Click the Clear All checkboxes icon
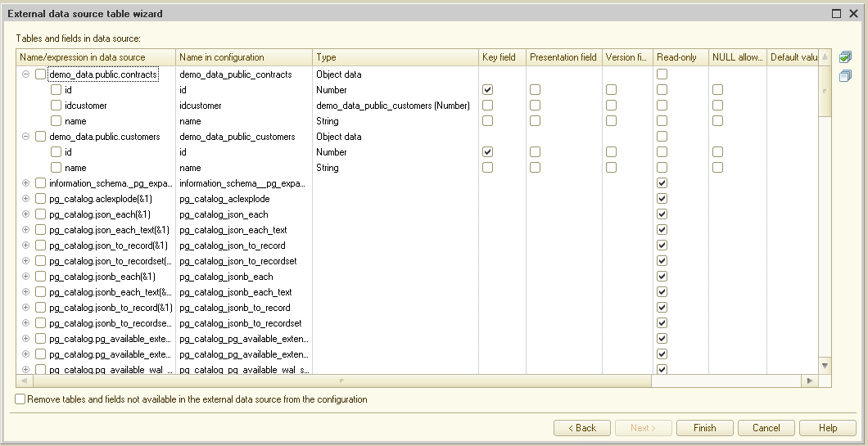Image resolution: width=868 pixels, height=446 pixels. [846, 76]
